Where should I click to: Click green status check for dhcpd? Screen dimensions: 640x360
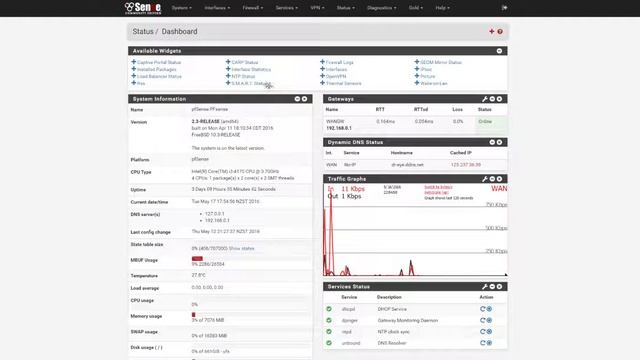[329, 309]
